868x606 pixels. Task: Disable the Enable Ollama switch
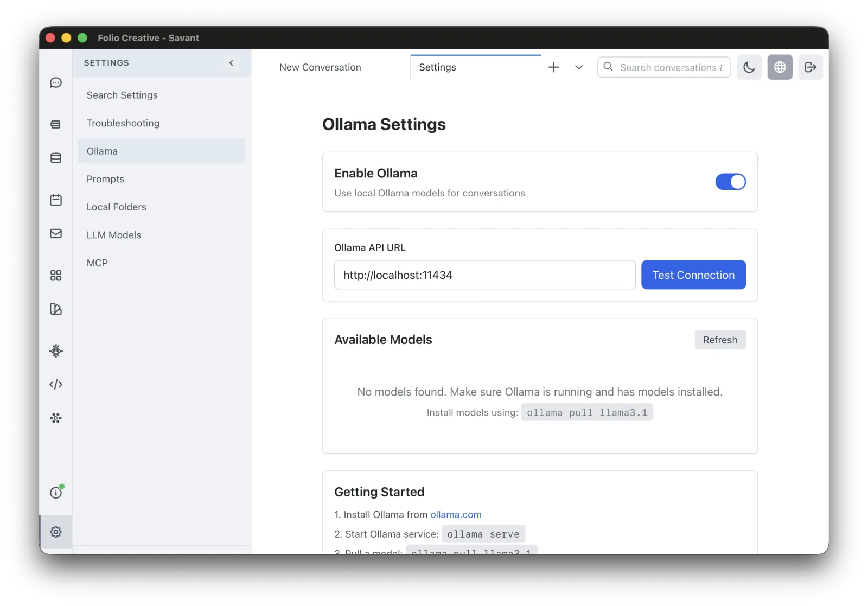point(730,182)
